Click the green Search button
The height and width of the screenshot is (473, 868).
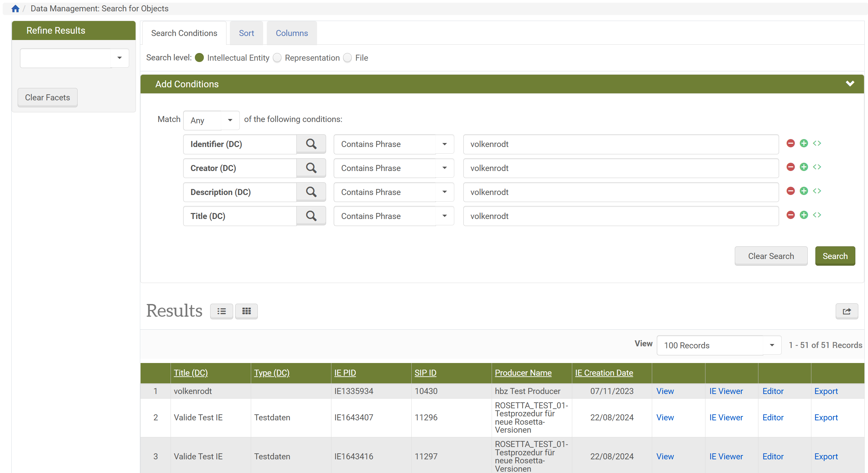(835, 256)
